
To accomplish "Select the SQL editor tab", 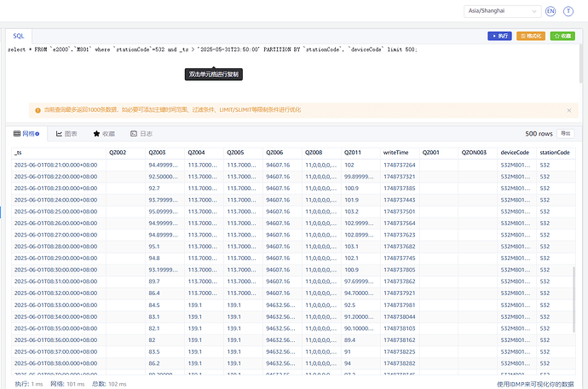I will (x=18, y=36).
